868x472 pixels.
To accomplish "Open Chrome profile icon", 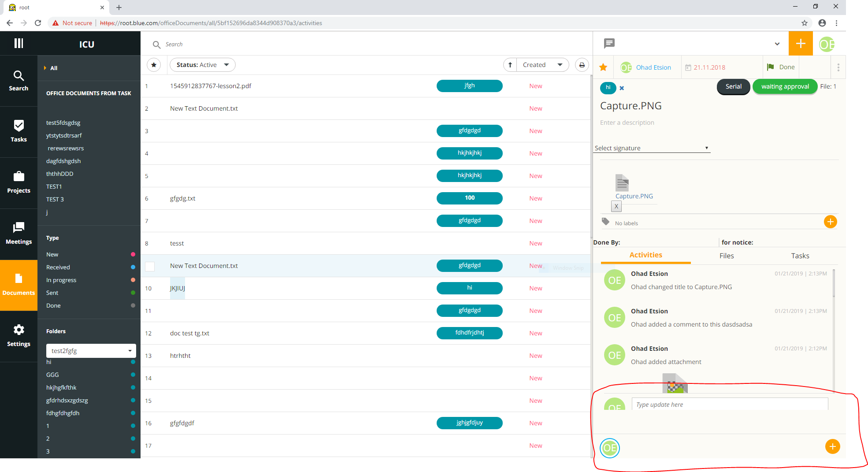I will (x=822, y=23).
